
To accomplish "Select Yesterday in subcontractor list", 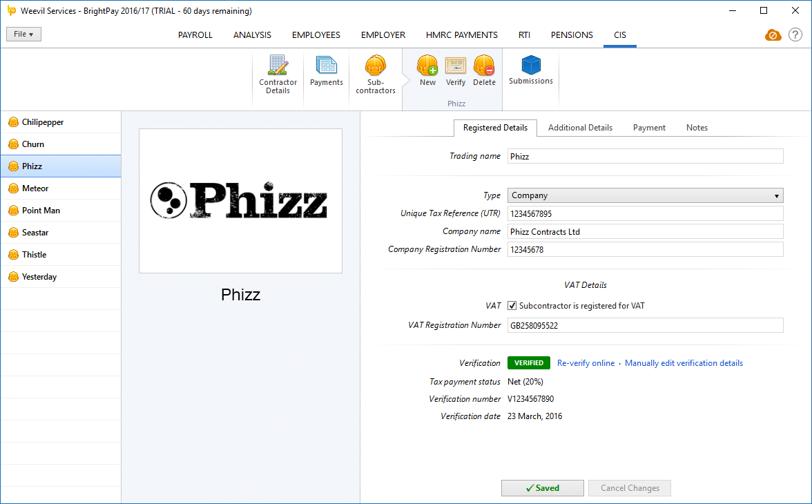I will [61, 277].
